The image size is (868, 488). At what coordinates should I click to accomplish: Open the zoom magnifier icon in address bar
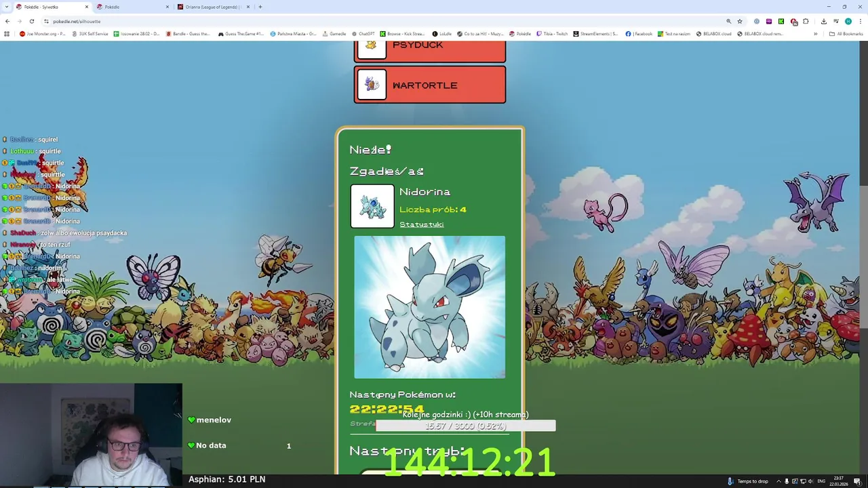(728, 21)
